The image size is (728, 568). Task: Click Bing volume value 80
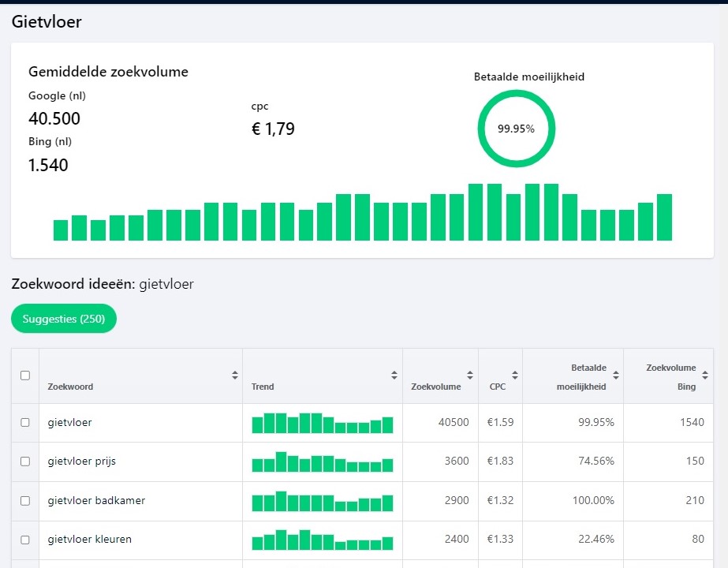pos(698,539)
